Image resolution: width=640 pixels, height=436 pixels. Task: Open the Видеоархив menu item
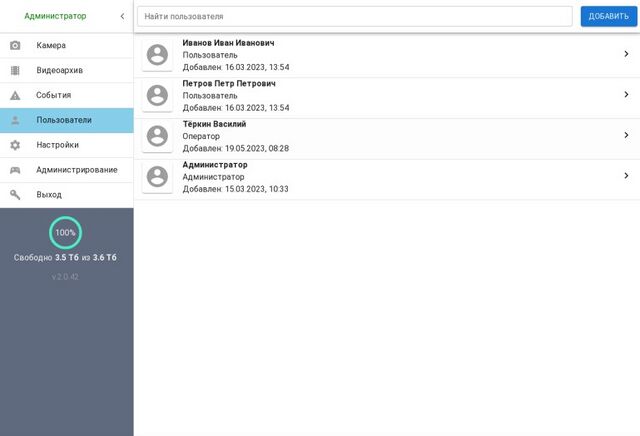point(59,70)
